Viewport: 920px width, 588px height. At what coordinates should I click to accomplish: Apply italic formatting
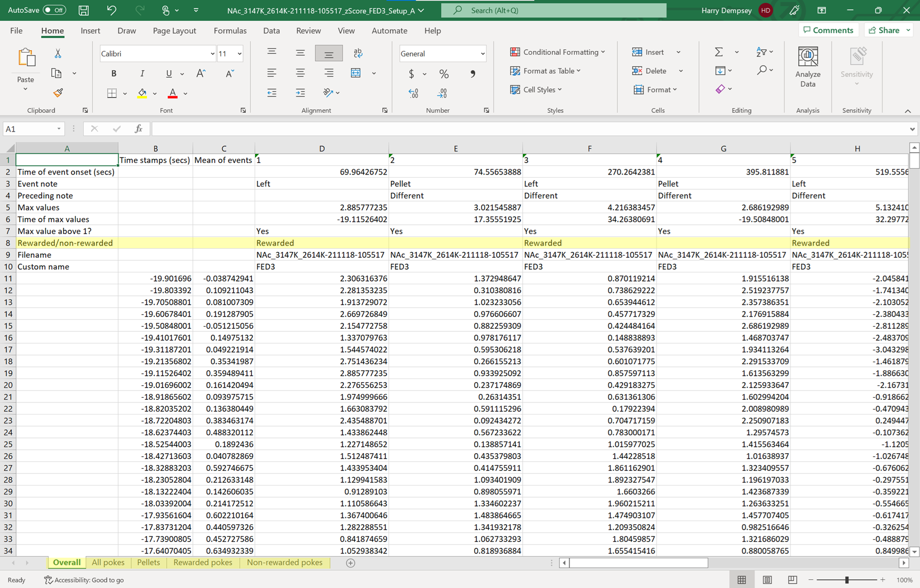(x=142, y=73)
